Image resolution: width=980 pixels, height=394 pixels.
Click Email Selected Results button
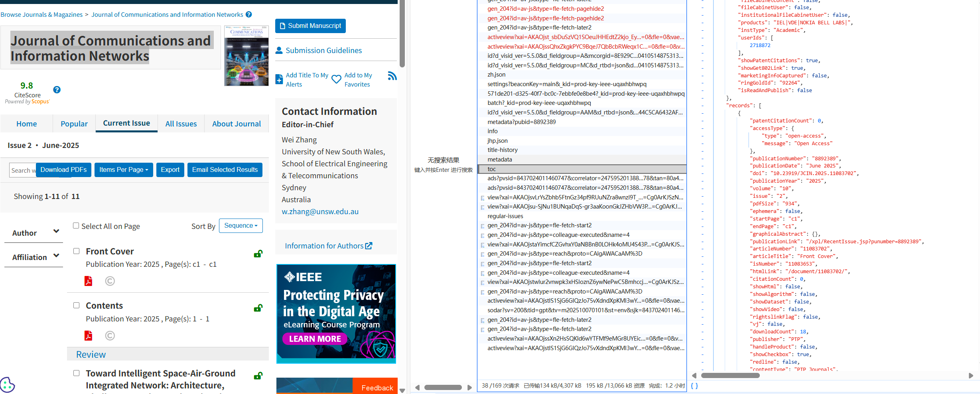225,170
